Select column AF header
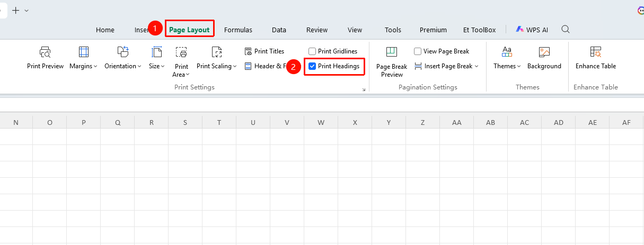This screenshot has width=644, height=245. tap(627, 122)
